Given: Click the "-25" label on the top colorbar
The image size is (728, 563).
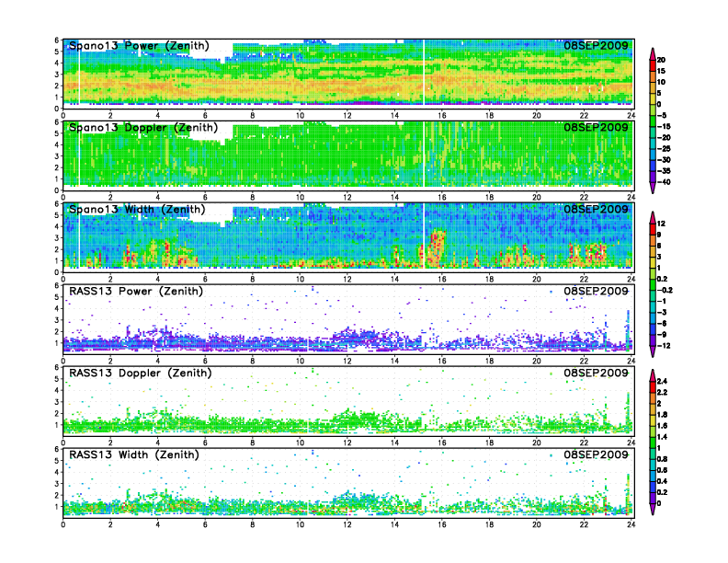Looking at the screenshot, I should [664, 149].
